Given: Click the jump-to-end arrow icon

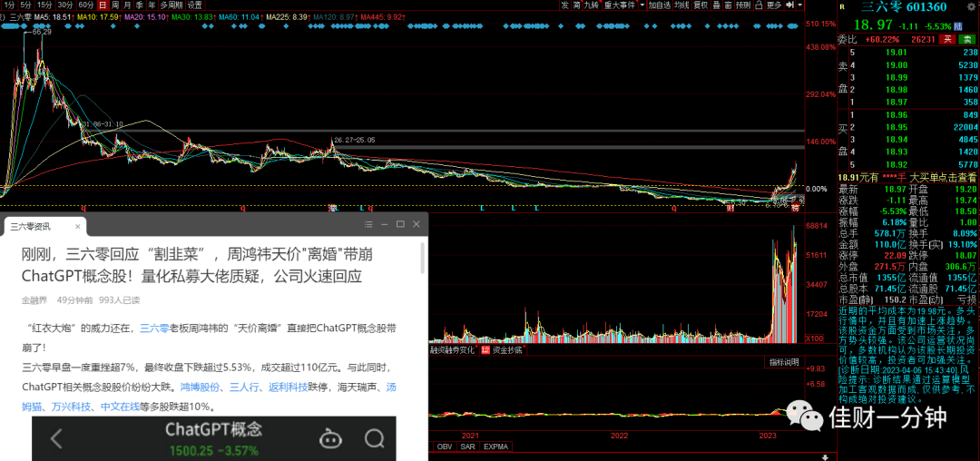Looking at the screenshot, I should click(789, 5).
